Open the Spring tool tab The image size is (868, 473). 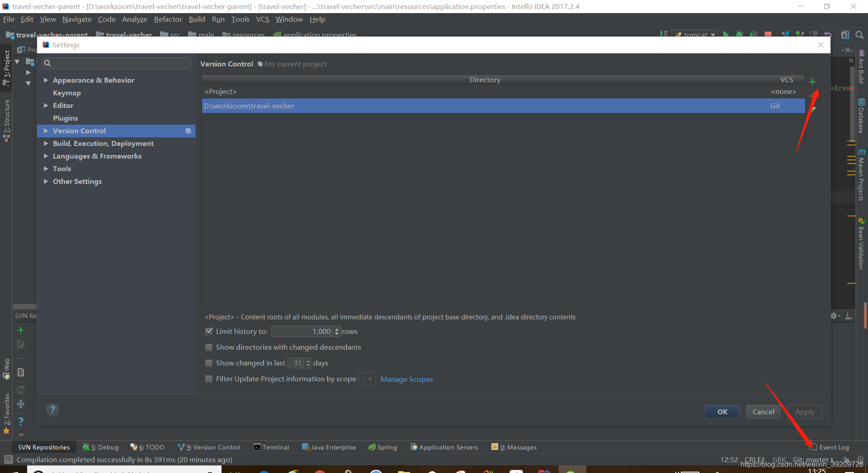382,447
